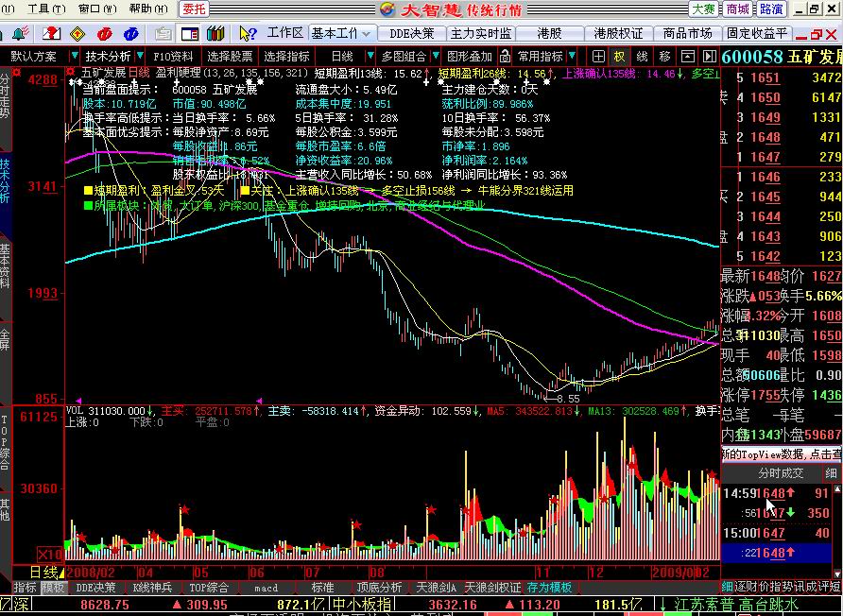Click the X10 volume scale box

[49, 555]
